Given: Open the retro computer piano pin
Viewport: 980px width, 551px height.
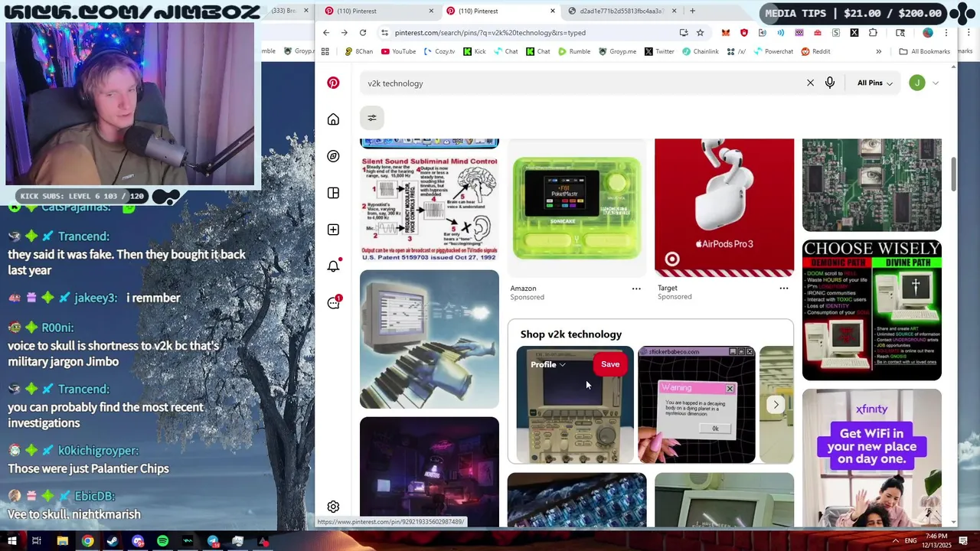Looking at the screenshot, I should (x=430, y=339).
